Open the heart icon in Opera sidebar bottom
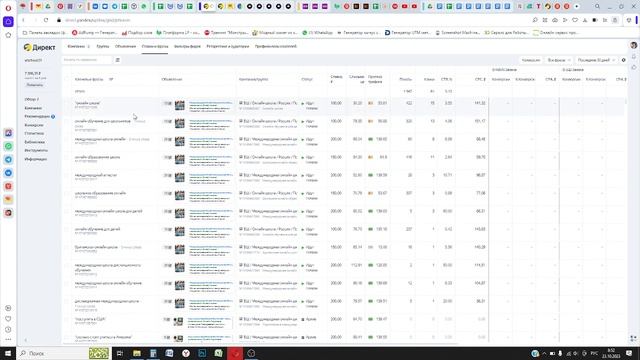The width and height of the screenshot is (640, 360). pyautogui.click(x=8, y=319)
